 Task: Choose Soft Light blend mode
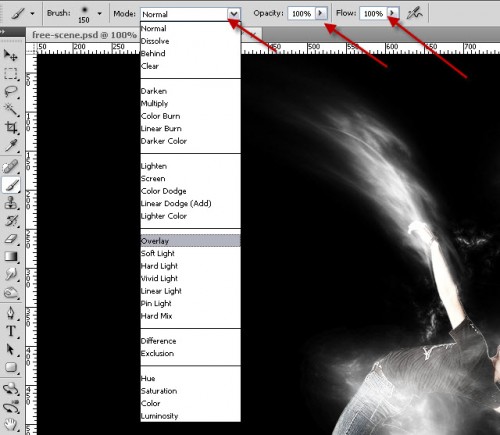[190, 253]
